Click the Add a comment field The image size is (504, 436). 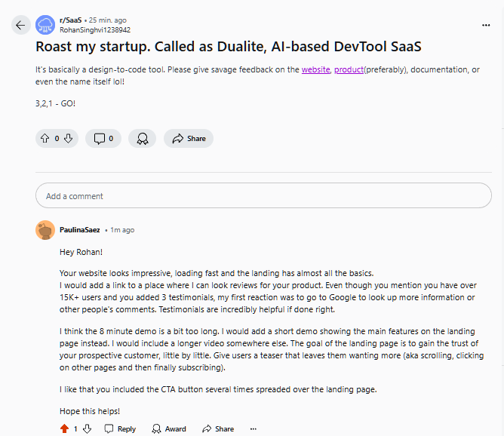263,196
